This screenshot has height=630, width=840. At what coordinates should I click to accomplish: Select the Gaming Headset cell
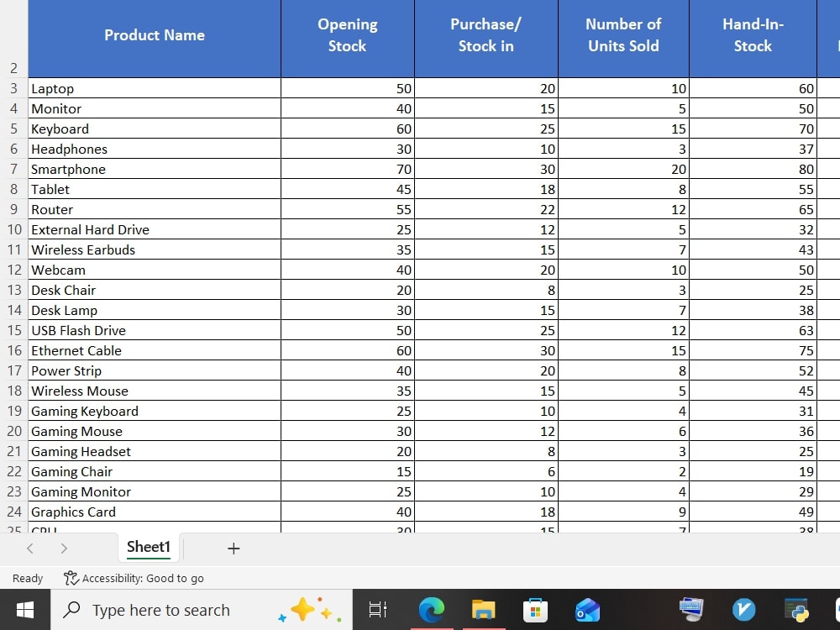pyautogui.click(x=155, y=451)
